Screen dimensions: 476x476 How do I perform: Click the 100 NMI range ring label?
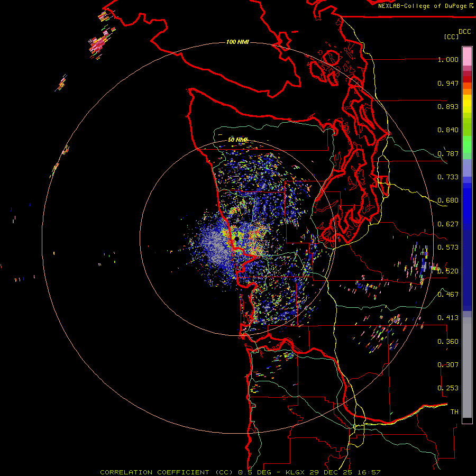[237, 42]
